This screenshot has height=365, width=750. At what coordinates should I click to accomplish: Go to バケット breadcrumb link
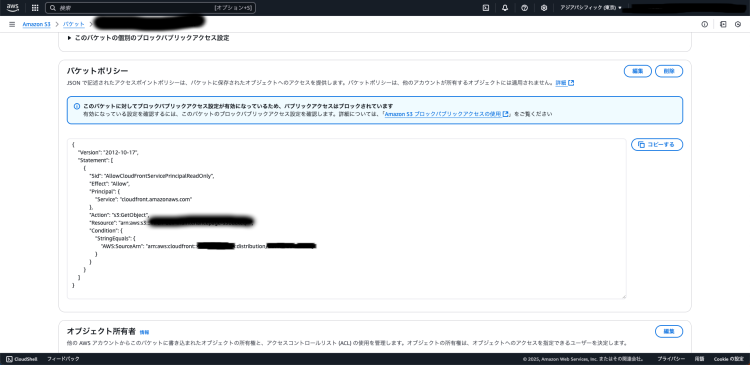point(74,24)
